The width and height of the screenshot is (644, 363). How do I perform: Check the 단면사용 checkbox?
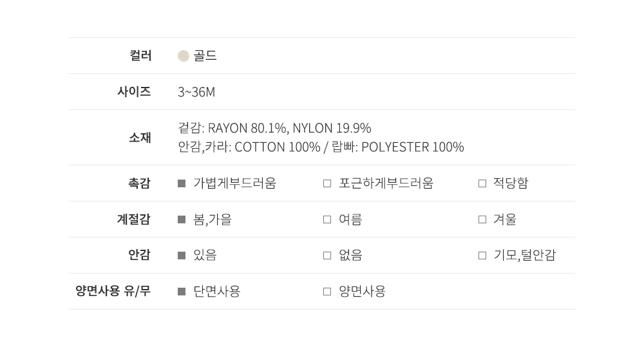182,292
